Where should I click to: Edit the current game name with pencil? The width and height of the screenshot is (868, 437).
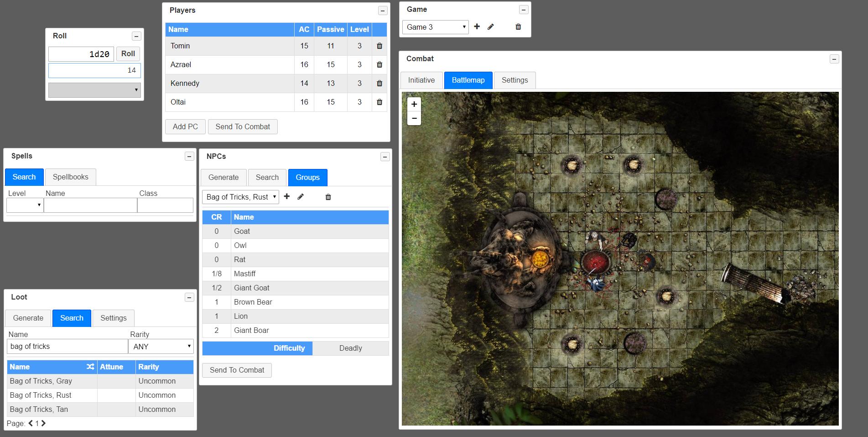tap(491, 26)
